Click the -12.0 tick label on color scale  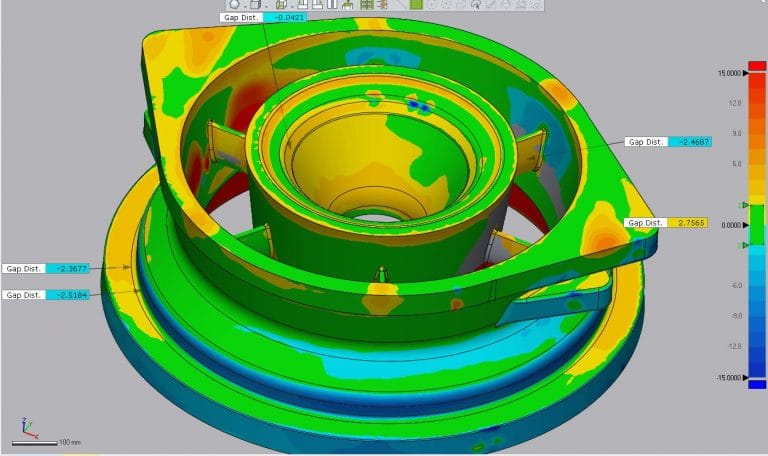[734, 346]
